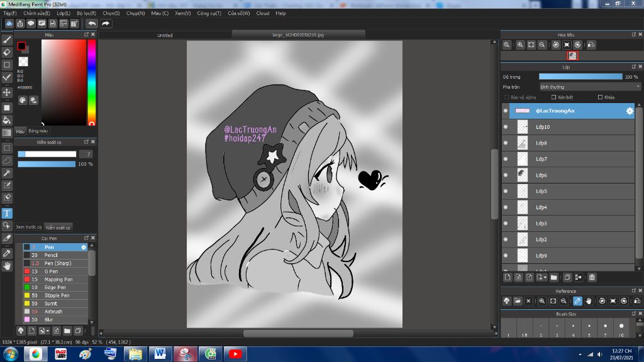Open YouTube from the Windows taskbar
Image resolution: width=644 pixels, height=362 pixels.
click(x=235, y=354)
